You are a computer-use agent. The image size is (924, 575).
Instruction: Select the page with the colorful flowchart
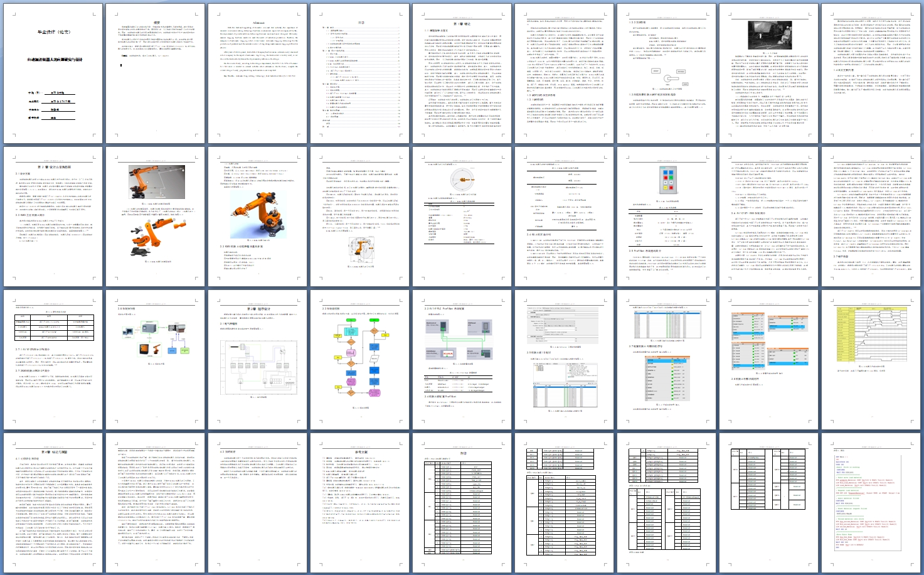[x=360, y=359]
